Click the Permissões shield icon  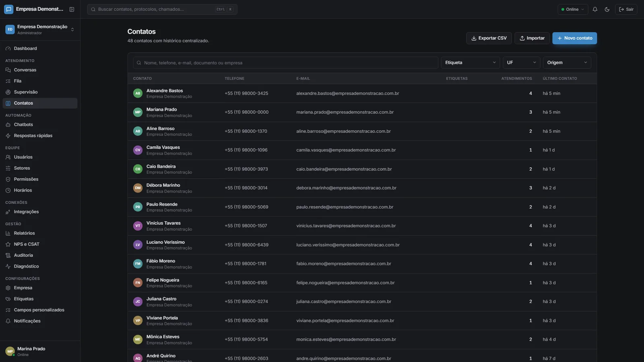[8, 179]
